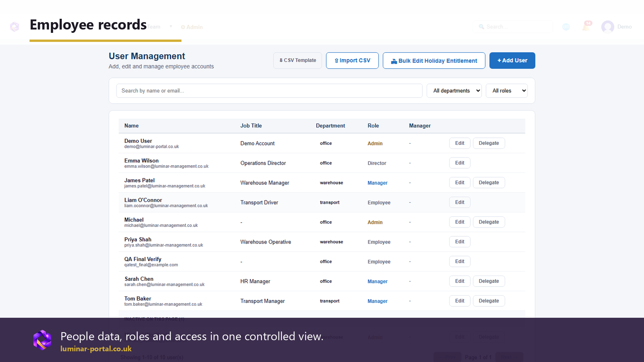Open the notifications bell icon
Viewport: 644px width, 362px height.
click(586, 26)
